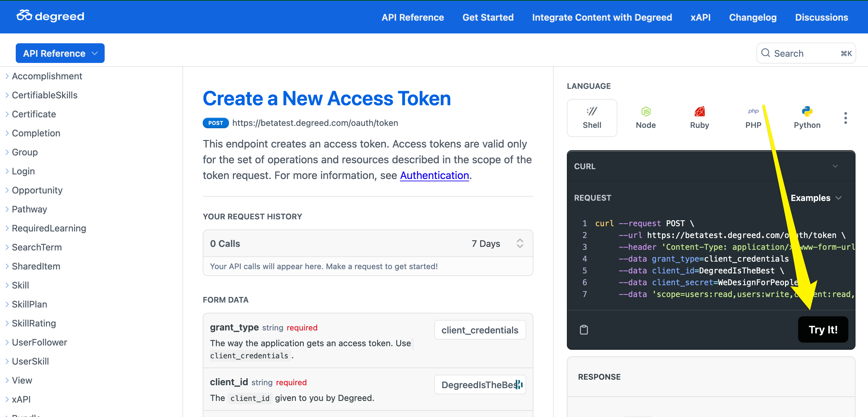The image size is (868, 417).
Task: Follow the Authentication link
Action: point(434,175)
